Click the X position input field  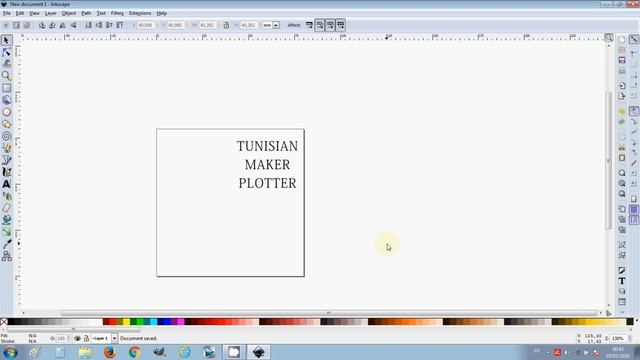click(x=146, y=25)
